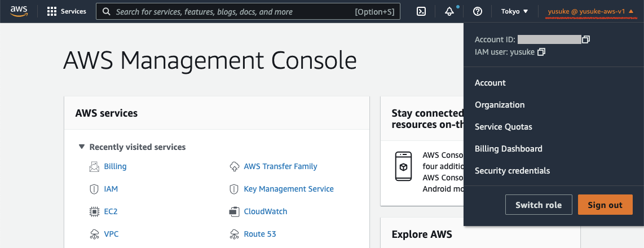Click the EC2 chip icon
This screenshot has height=248, width=644.
point(94,212)
